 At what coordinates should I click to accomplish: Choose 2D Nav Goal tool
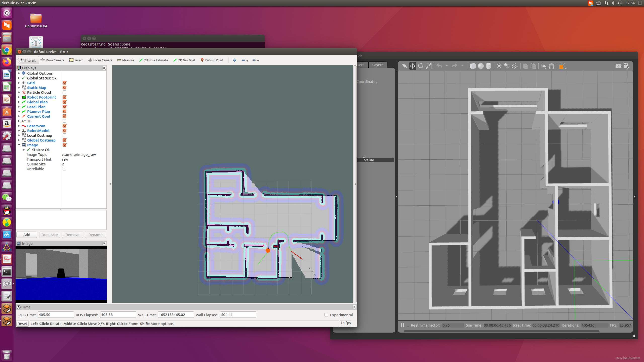(x=184, y=60)
